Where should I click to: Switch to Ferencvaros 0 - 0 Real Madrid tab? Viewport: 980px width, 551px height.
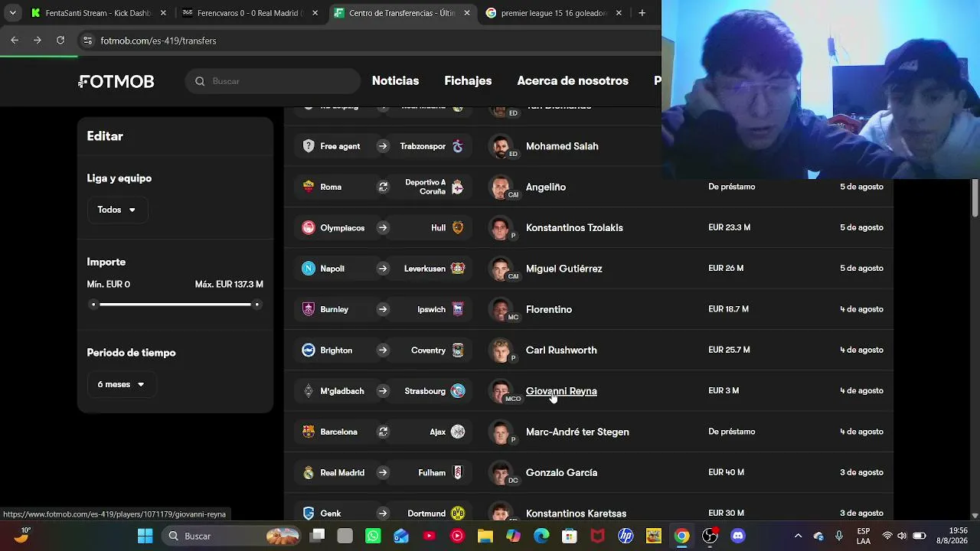tap(250, 13)
